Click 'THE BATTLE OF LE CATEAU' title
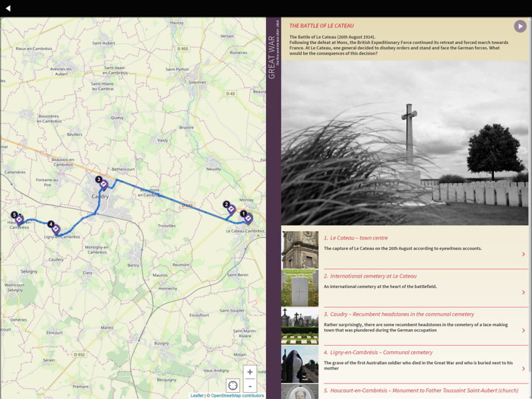This screenshot has width=532, height=399. (321, 26)
